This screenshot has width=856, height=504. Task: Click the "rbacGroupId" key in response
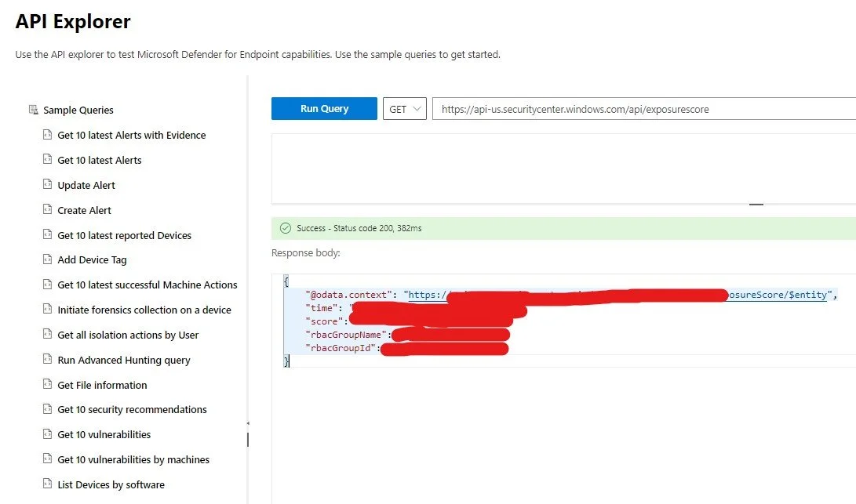pos(341,348)
